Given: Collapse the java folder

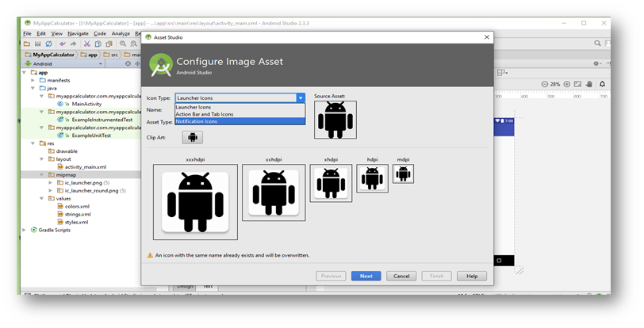Looking at the screenshot, I should tap(33, 88).
